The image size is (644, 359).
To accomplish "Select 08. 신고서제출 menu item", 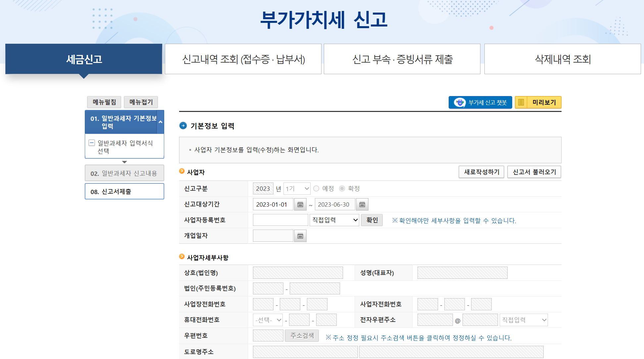I will (124, 191).
